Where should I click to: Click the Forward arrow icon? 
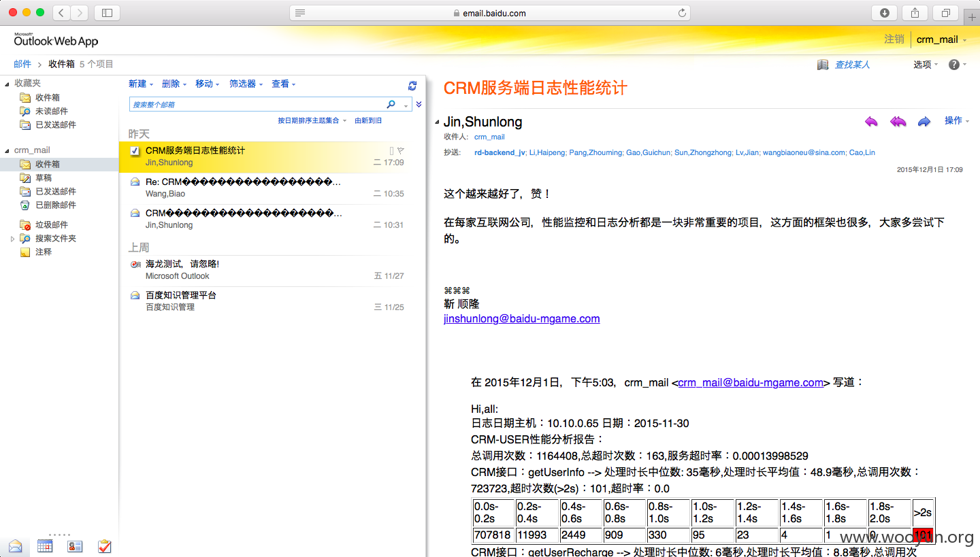924,122
